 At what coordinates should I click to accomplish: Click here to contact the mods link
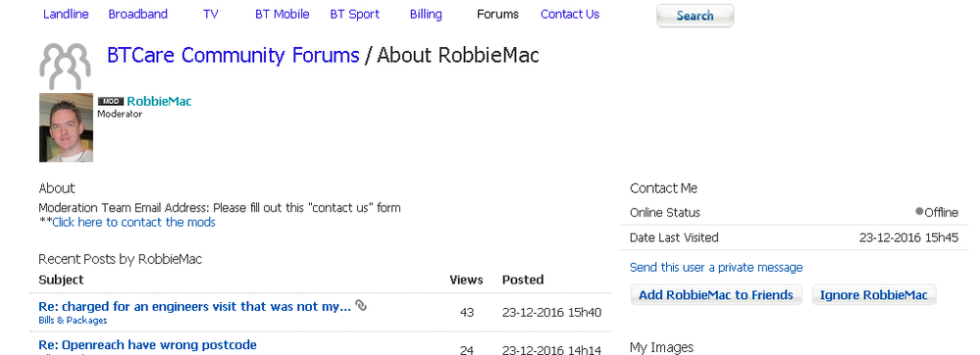click(133, 222)
